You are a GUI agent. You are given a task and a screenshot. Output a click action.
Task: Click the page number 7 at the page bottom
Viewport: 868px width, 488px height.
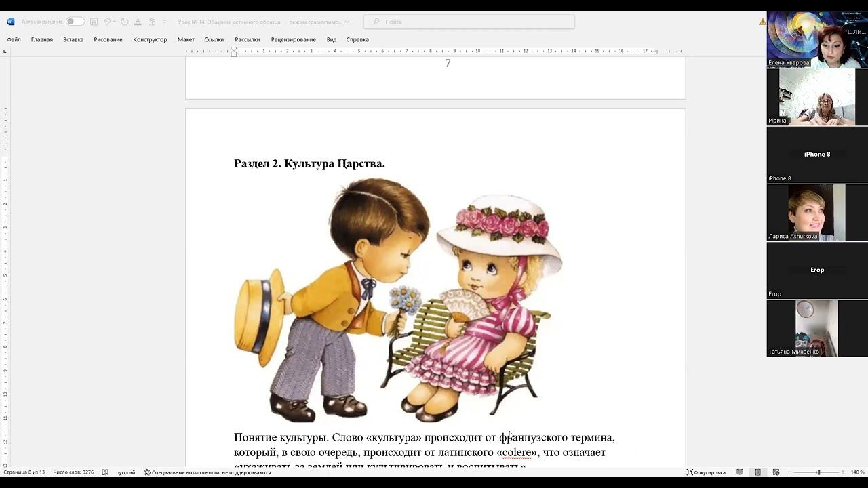coord(448,64)
